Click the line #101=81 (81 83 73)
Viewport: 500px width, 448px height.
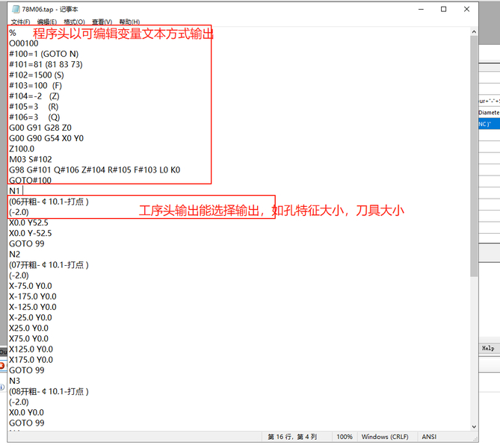coord(46,64)
